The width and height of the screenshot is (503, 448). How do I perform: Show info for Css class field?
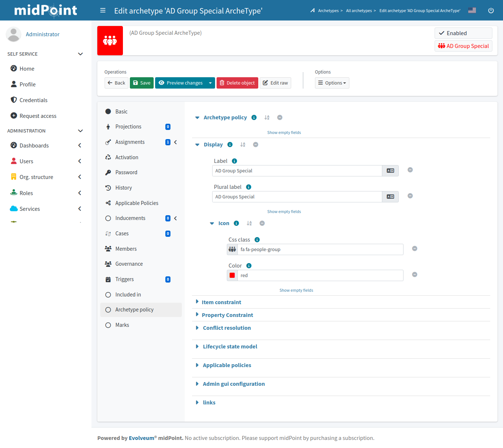pyautogui.click(x=257, y=240)
